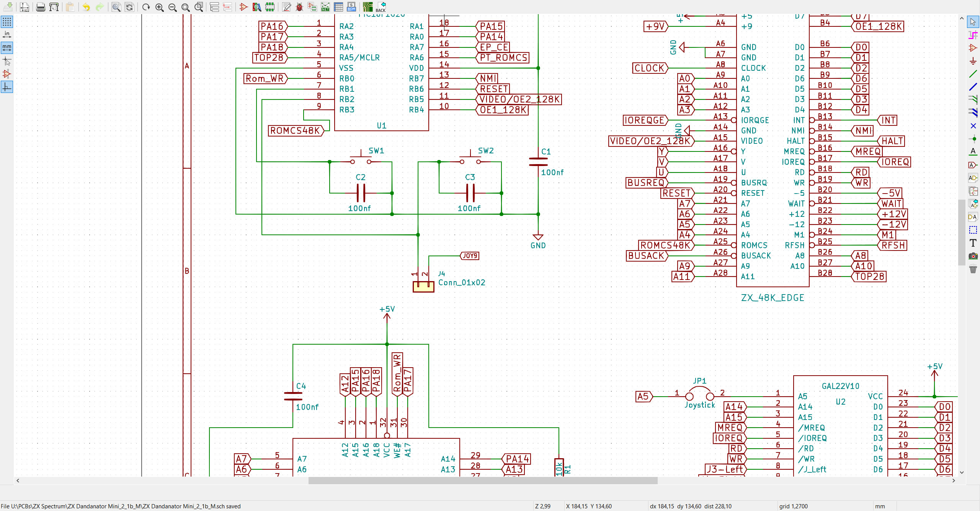980x511 pixels.
Task: Select the Place power port tool
Action: tap(973, 61)
